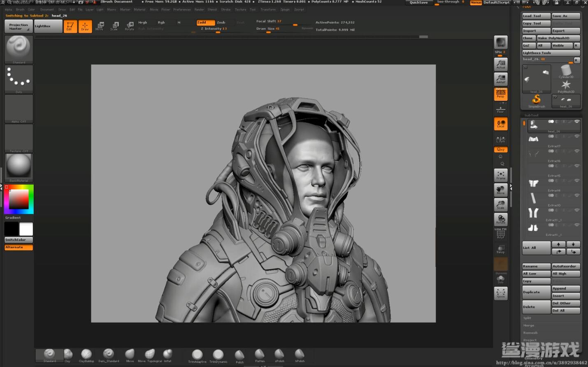The height and width of the screenshot is (367, 588).
Task: Select the SimpleBrush tool icon
Action: pos(537,101)
